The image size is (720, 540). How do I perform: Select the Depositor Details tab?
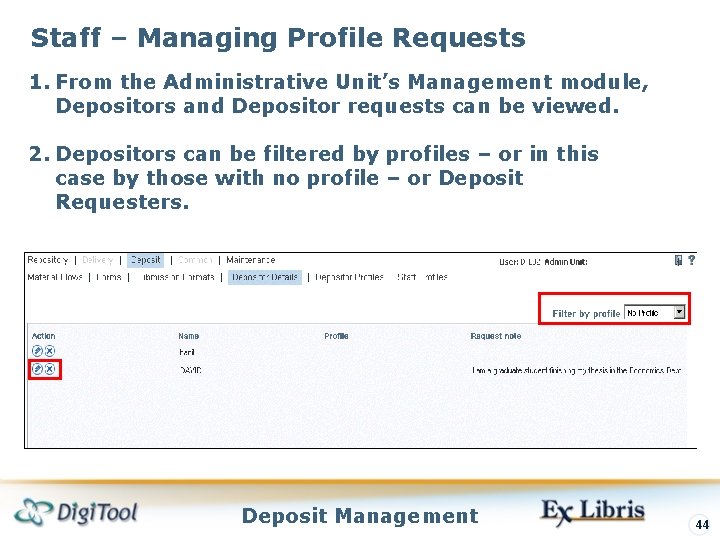pyautogui.click(x=265, y=277)
